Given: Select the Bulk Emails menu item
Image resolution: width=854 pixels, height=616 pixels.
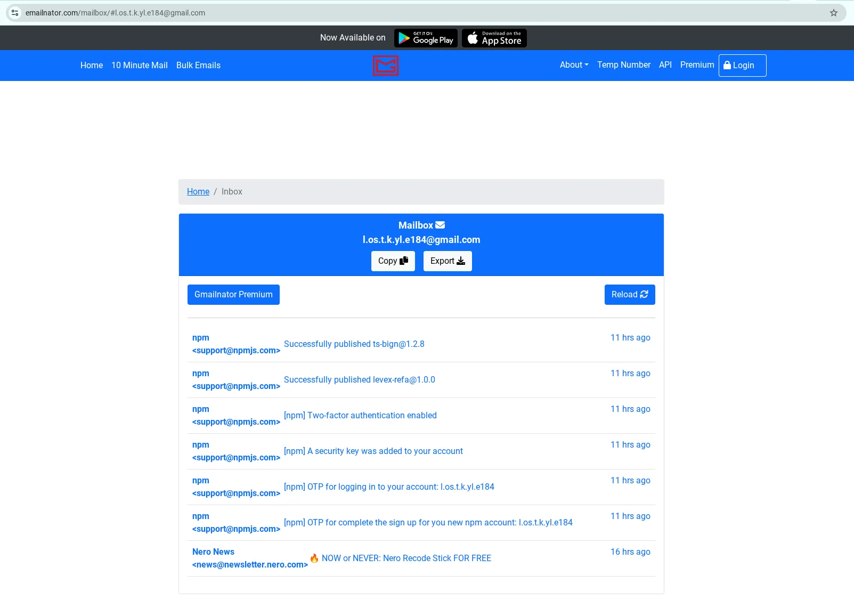Looking at the screenshot, I should coord(198,65).
